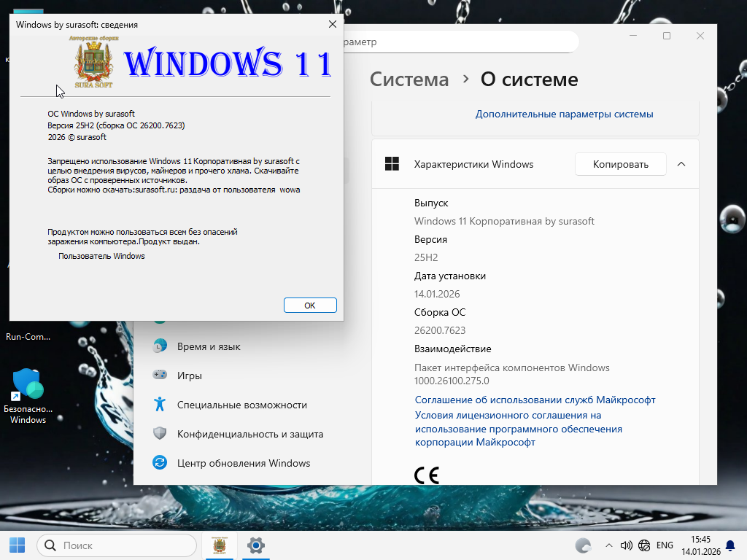Click OK in the surasoft info dialog

310,306
